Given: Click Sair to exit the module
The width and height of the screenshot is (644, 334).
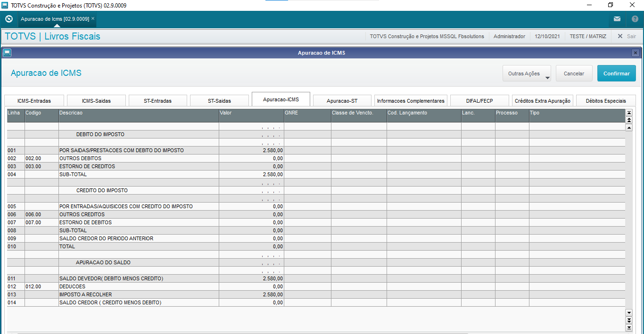Looking at the screenshot, I should click(627, 36).
